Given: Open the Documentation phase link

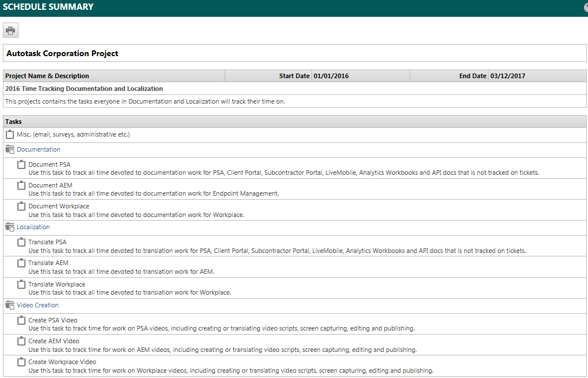Looking at the screenshot, I should click(x=39, y=149).
